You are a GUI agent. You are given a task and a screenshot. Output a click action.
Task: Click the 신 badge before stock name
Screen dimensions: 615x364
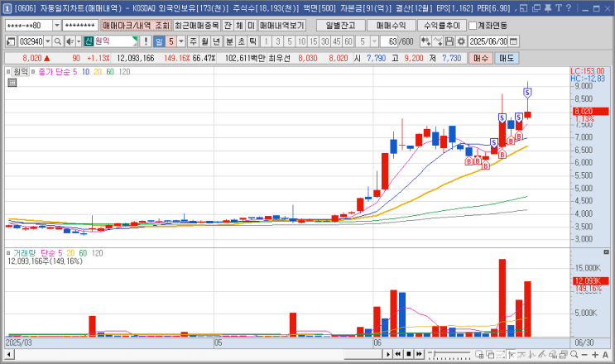[x=89, y=41]
